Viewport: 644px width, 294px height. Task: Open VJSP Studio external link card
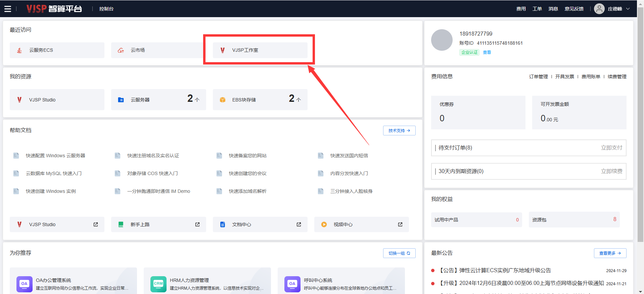tap(57, 224)
